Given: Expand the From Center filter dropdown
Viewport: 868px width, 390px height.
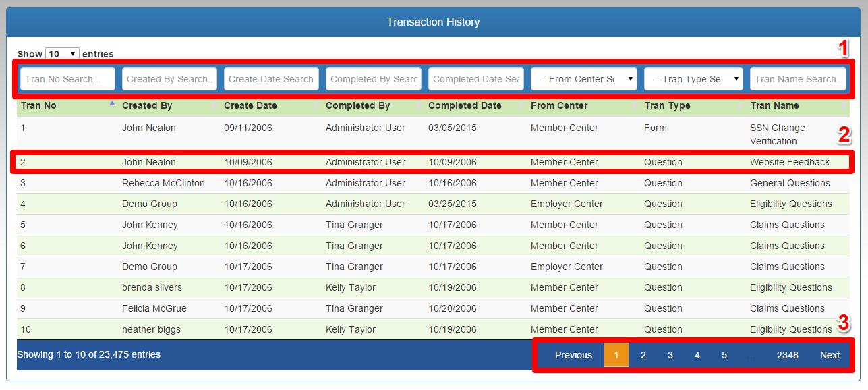Looking at the screenshot, I should point(583,79).
